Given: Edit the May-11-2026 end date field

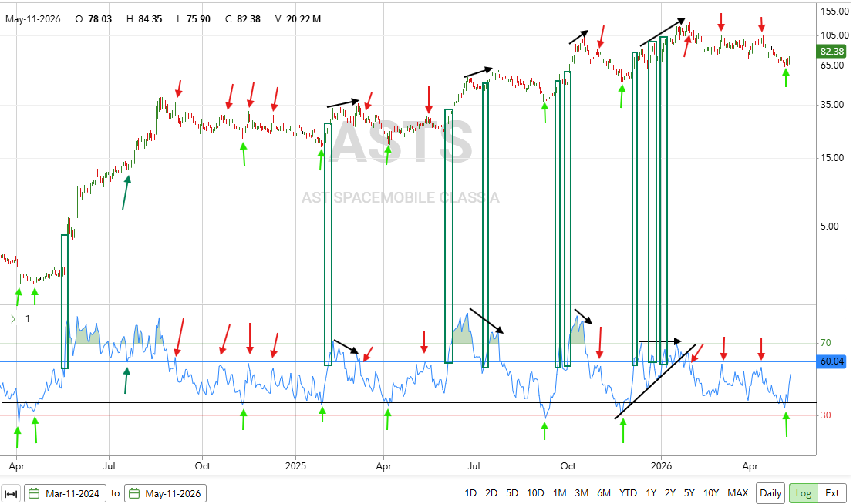Looking at the screenshot, I should (x=165, y=494).
